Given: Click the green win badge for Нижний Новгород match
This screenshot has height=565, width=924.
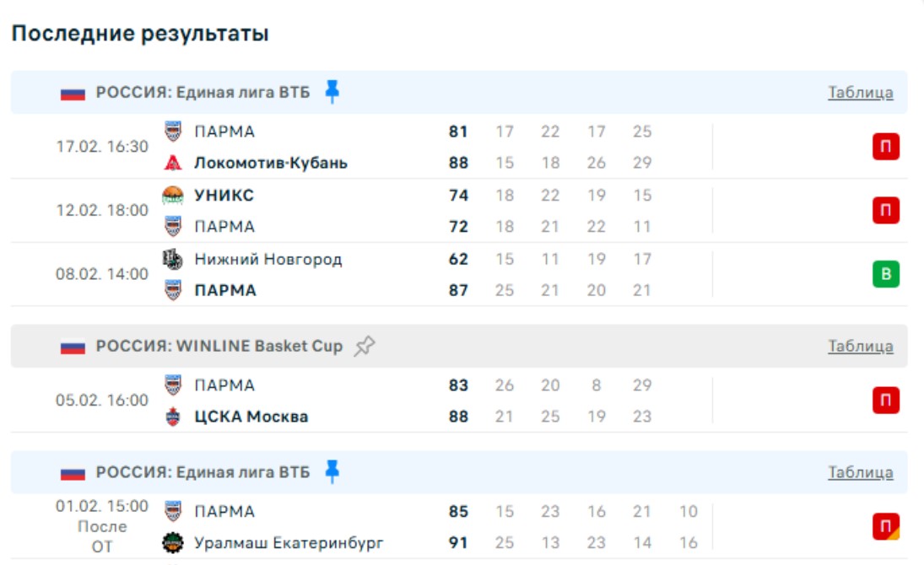Looking at the screenshot, I should [x=885, y=274].
